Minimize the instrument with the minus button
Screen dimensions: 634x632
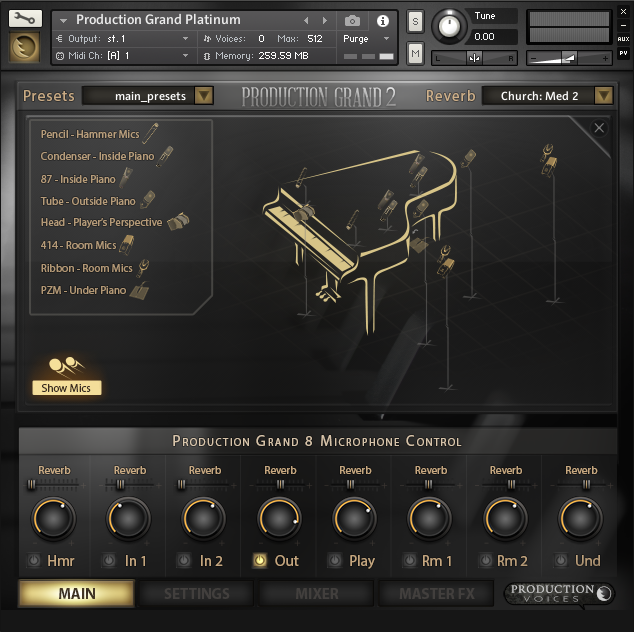coord(623,25)
